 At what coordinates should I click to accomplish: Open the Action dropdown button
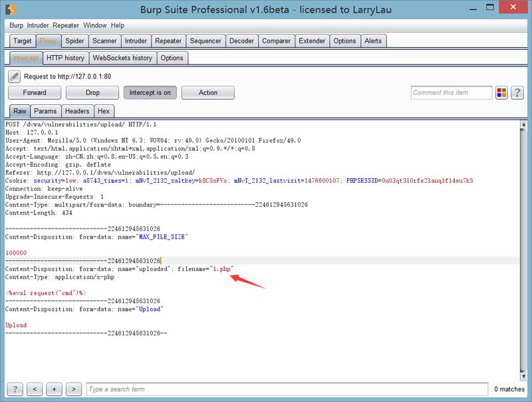click(207, 93)
